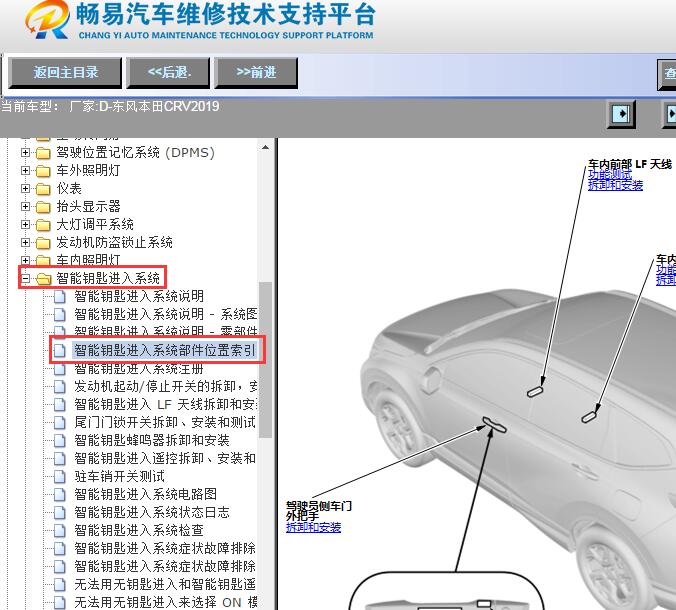Expand the 大灯调平系统 folder
This screenshot has width=676, height=610.
[25, 224]
